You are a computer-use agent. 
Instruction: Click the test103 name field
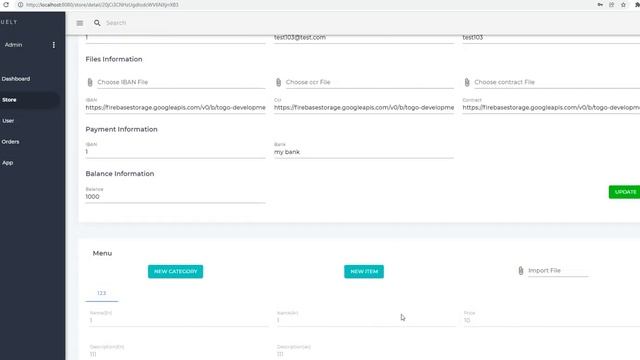(x=551, y=38)
